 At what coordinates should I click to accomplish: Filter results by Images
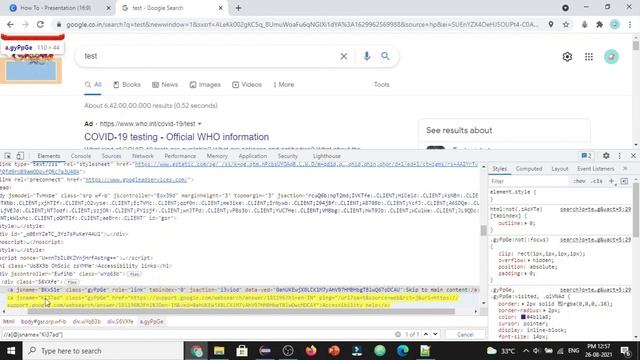[205, 84]
